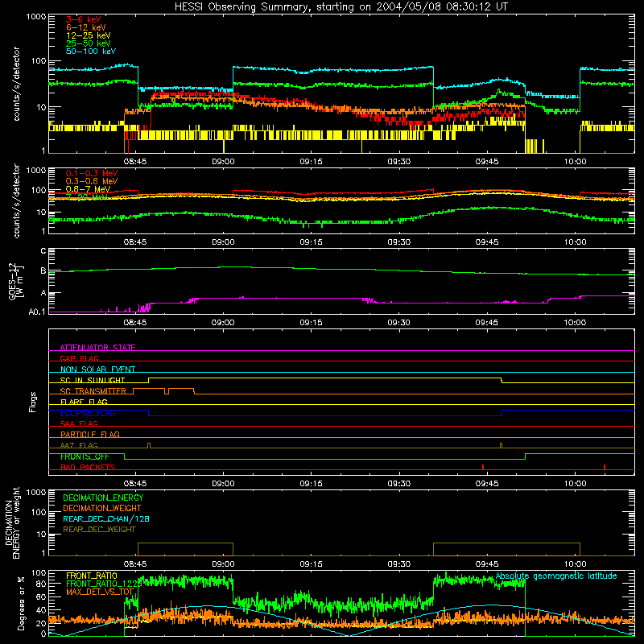Click 09:00 tick under the MeV panel

point(223,242)
